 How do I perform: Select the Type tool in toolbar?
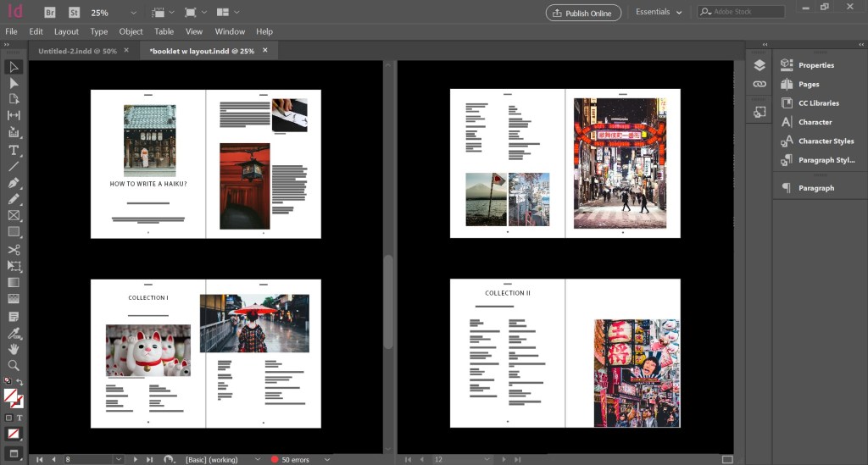(14, 149)
